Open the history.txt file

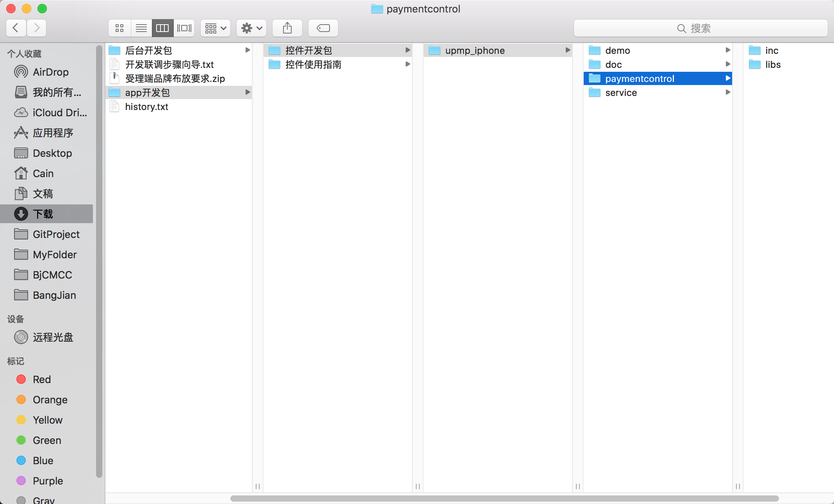[146, 107]
